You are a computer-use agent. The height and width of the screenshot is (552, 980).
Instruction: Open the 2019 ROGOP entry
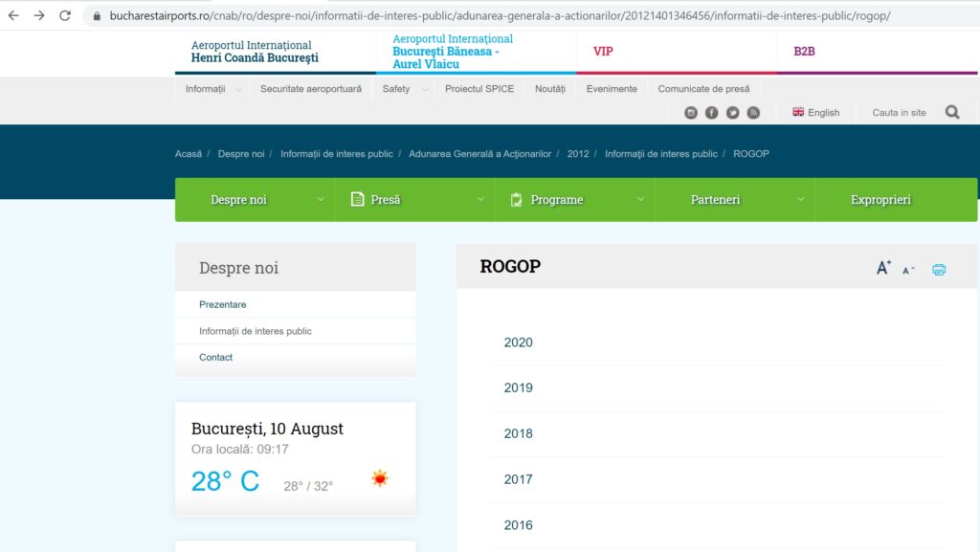click(518, 387)
